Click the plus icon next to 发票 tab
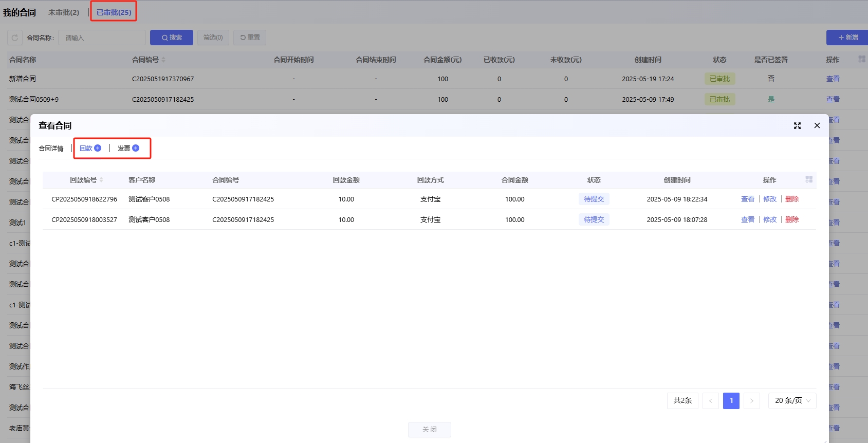The image size is (868, 443). [136, 148]
